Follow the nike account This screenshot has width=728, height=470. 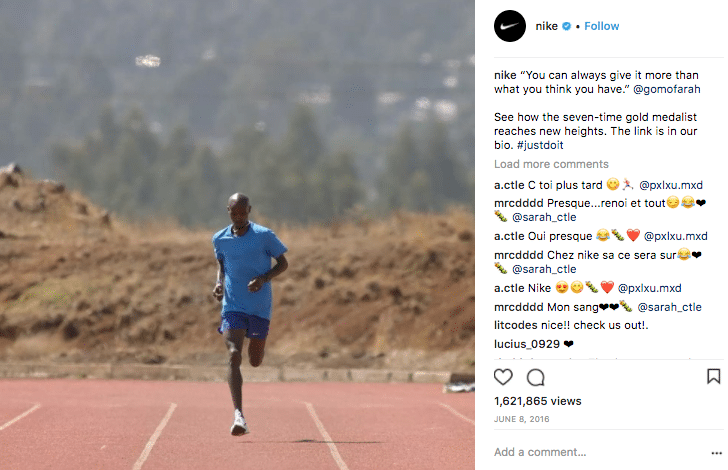602,26
